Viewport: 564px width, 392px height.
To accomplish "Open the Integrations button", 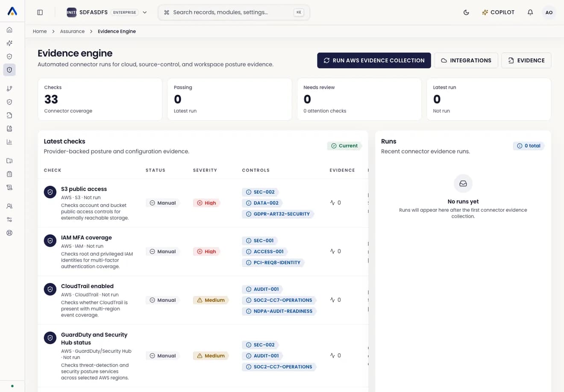I will pyautogui.click(x=466, y=60).
